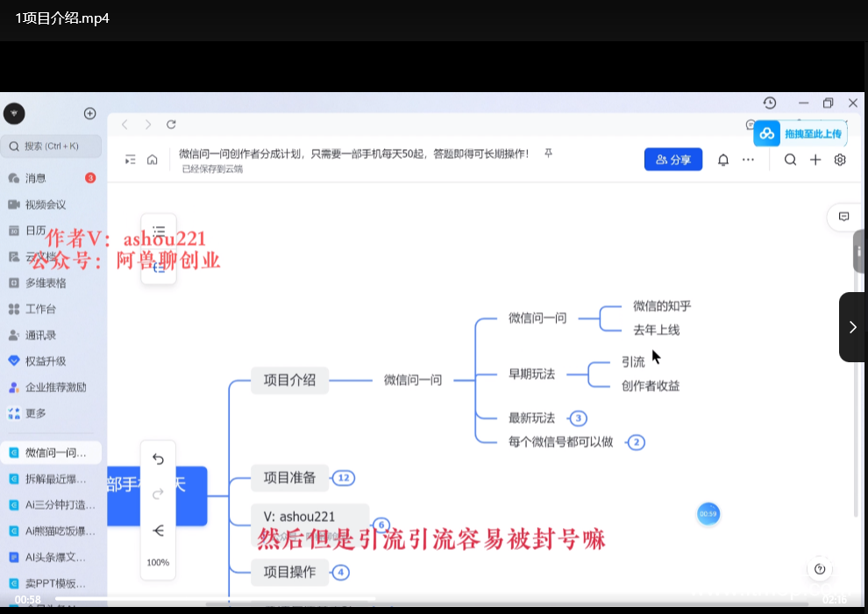
Task: Expand 项目准备's collapsed 12 children badge
Action: point(344,478)
